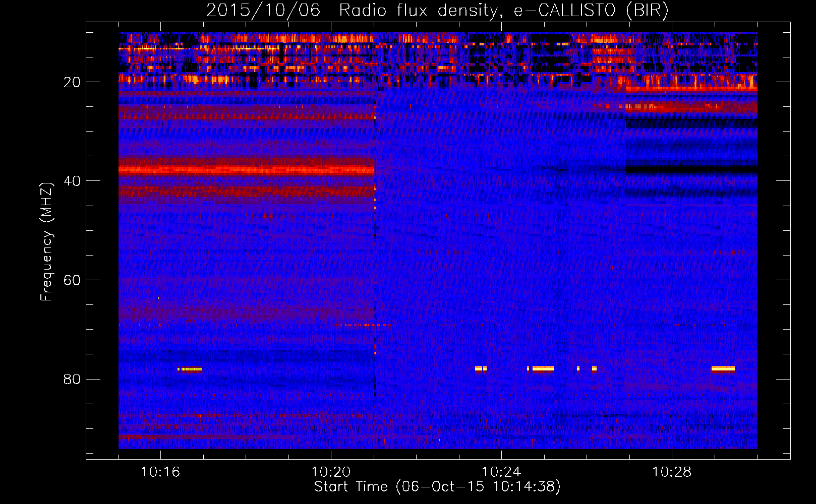Screen dimensions: 816x504
Task: Click the time tick label '10:24'
Action: point(501,472)
